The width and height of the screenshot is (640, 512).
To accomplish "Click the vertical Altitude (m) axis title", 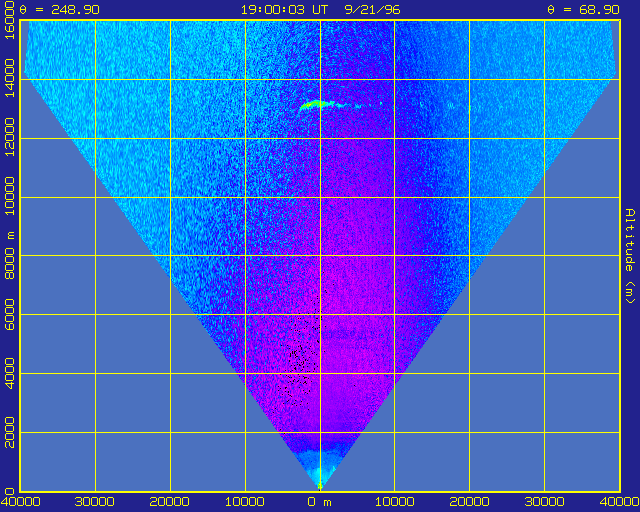I will tap(630, 256).
